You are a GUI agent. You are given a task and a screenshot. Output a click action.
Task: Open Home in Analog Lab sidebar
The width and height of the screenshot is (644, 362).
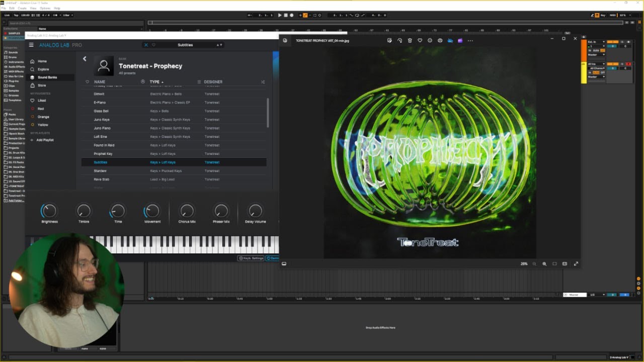pos(42,61)
